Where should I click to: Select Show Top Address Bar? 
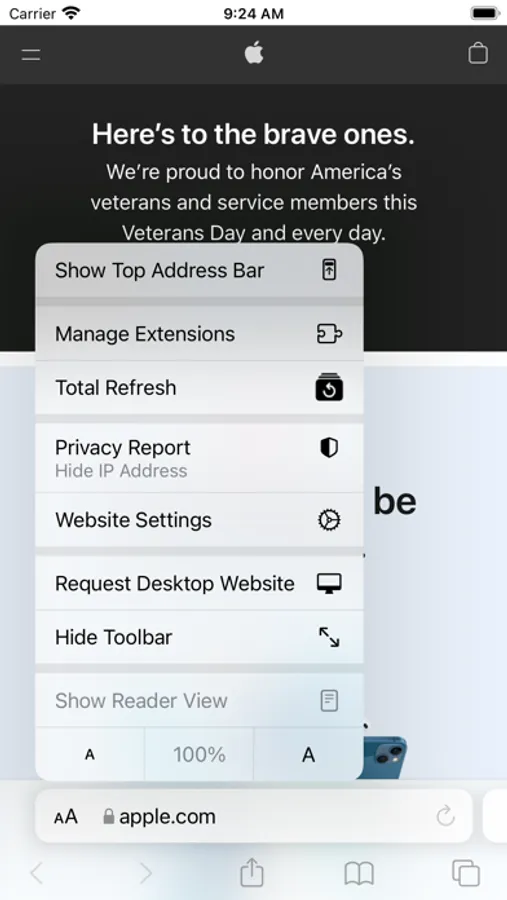tap(199, 270)
